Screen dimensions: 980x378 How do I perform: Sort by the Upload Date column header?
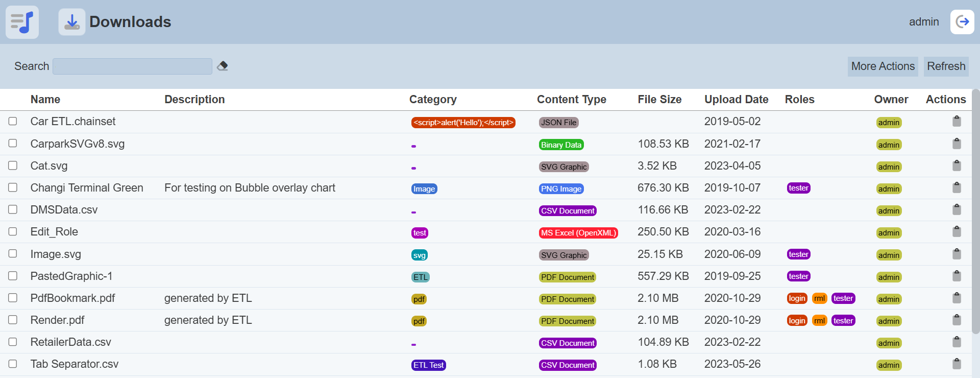tap(736, 100)
